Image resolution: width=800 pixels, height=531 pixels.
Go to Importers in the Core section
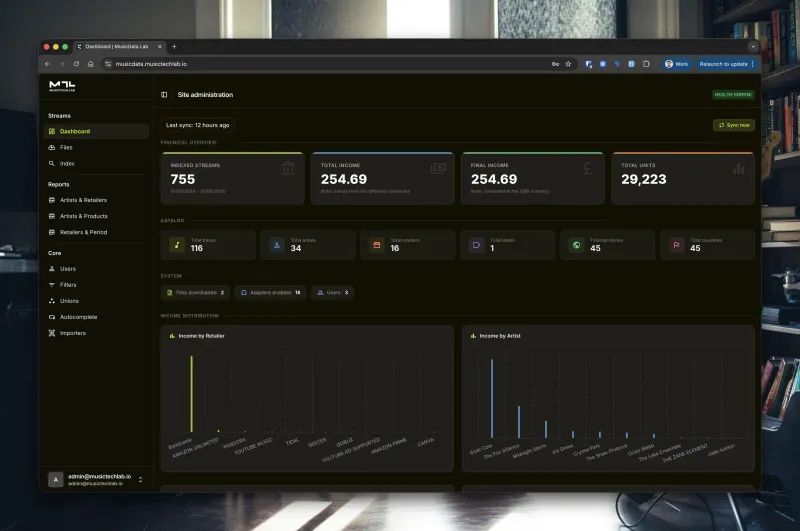pyautogui.click(x=96, y=333)
